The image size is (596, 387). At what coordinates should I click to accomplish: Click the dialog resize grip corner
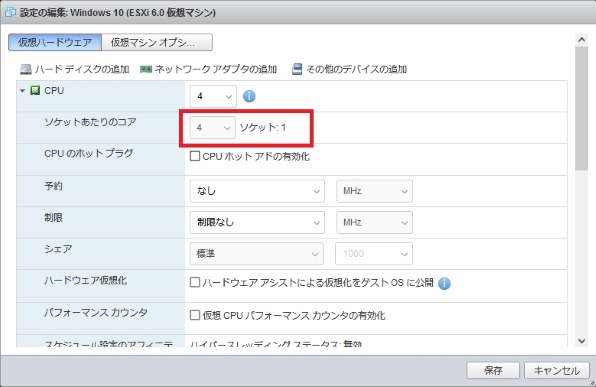point(592,383)
